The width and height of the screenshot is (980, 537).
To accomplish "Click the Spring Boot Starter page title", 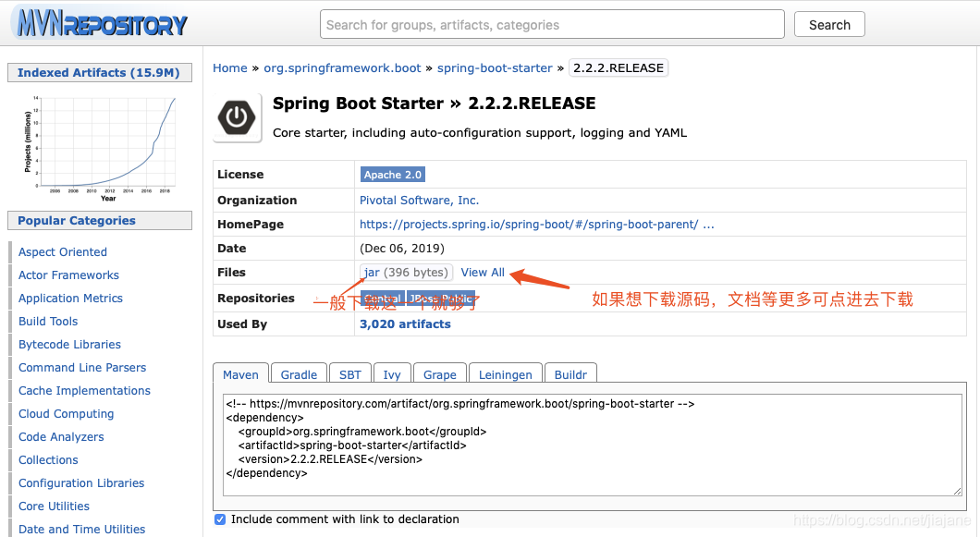I will (x=435, y=104).
